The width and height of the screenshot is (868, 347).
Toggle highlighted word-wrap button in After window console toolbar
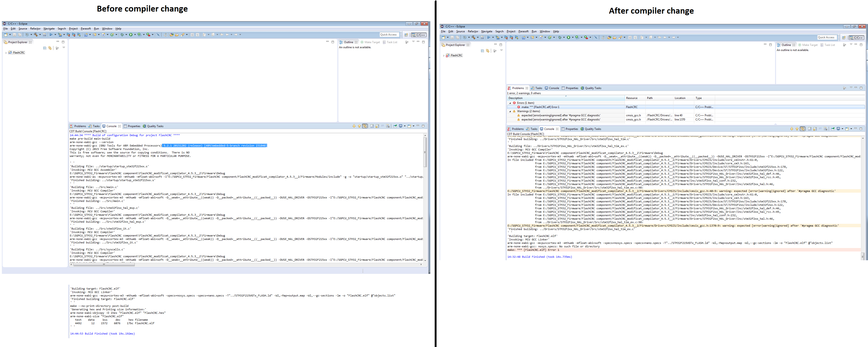pos(803,129)
